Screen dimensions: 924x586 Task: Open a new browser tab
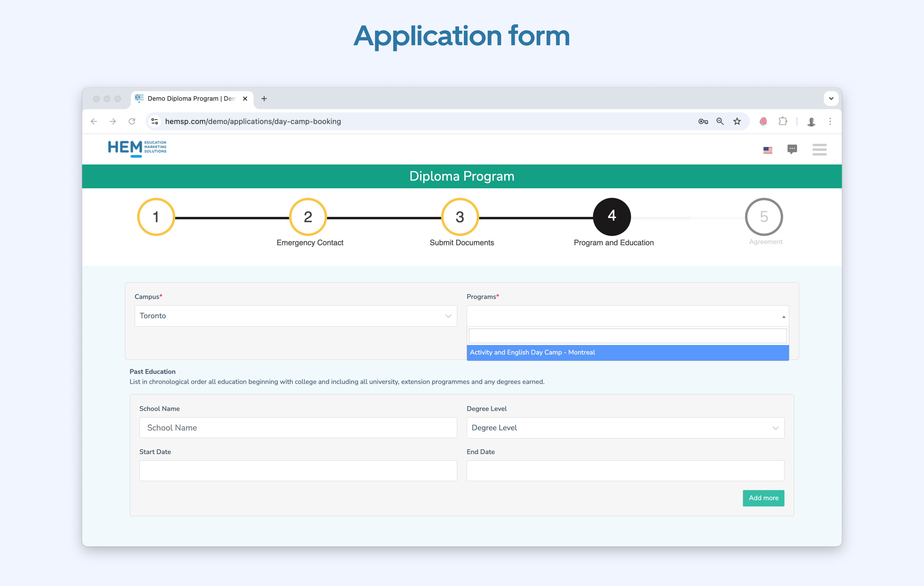click(264, 99)
